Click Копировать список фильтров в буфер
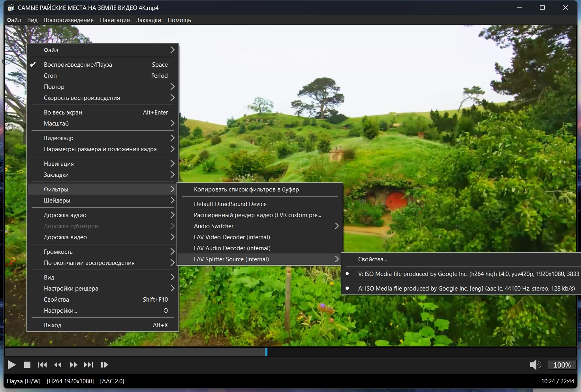 [x=246, y=189]
